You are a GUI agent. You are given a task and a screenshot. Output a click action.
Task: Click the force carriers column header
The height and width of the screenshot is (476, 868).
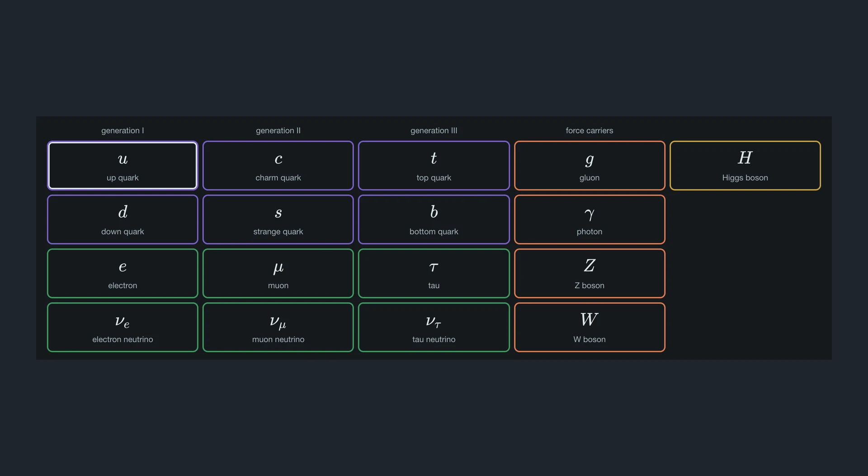(590, 130)
